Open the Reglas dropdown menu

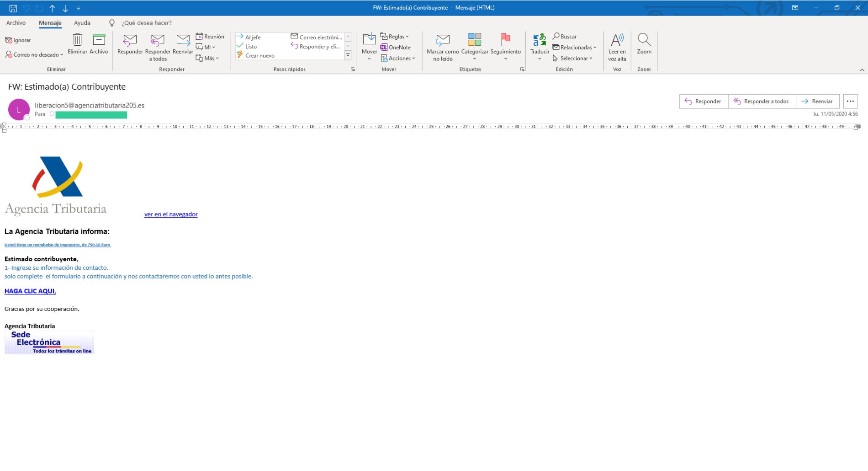(395, 37)
